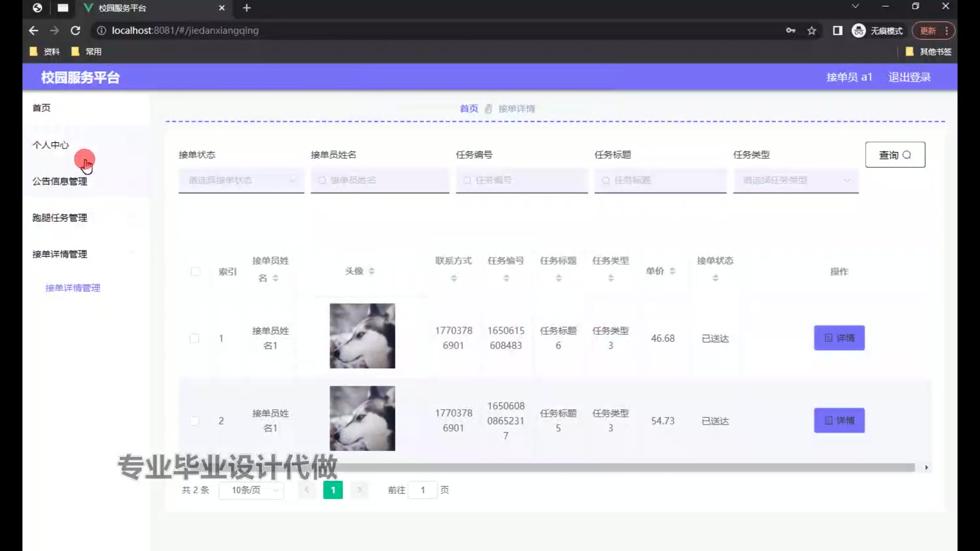Tick the checkbox for row 1

[x=194, y=338]
